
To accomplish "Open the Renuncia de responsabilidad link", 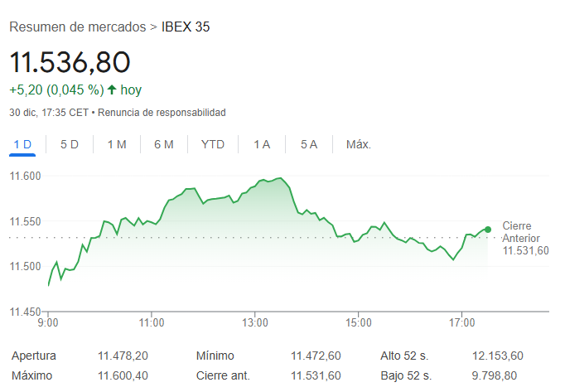I will (162, 112).
